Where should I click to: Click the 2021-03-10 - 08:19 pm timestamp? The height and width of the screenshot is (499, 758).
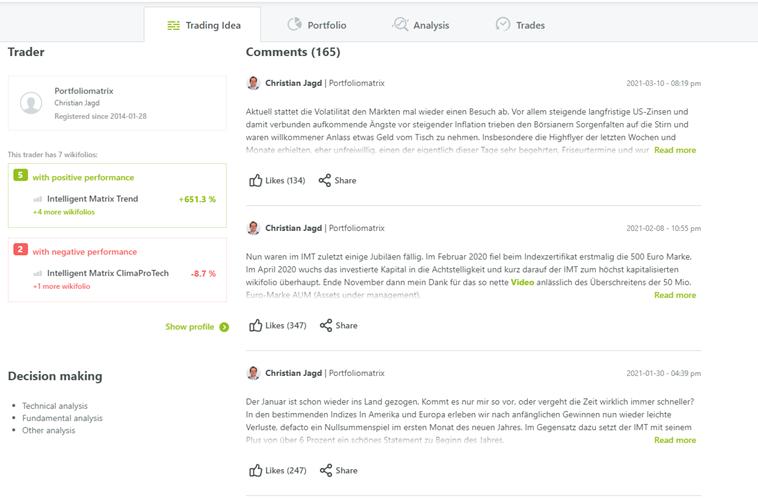pos(663,83)
